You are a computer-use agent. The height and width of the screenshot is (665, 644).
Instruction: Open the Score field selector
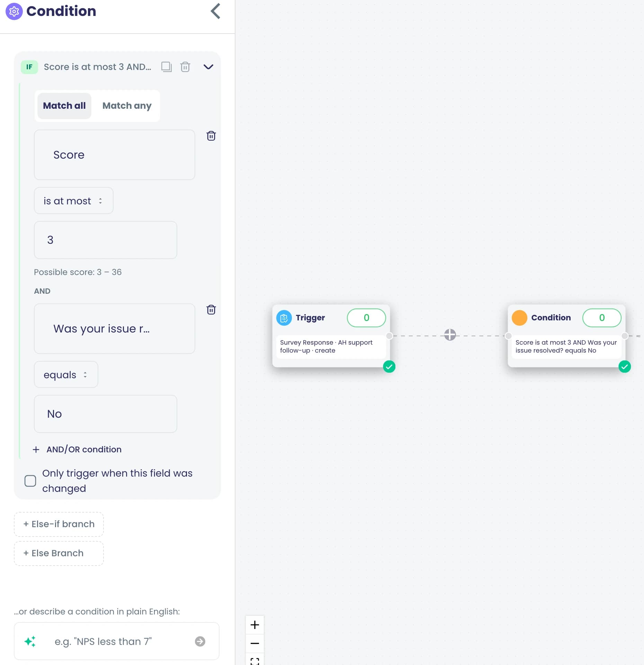(115, 155)
